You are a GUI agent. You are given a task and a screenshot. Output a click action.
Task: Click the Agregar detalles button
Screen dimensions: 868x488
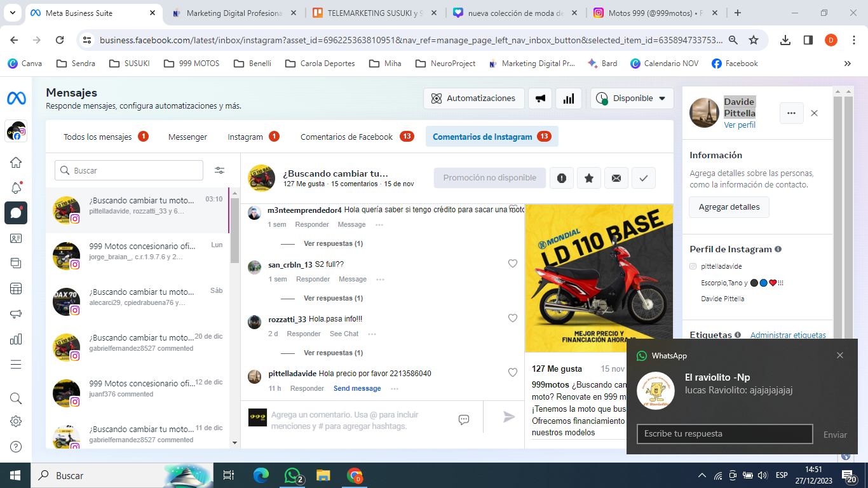[729, 207]
